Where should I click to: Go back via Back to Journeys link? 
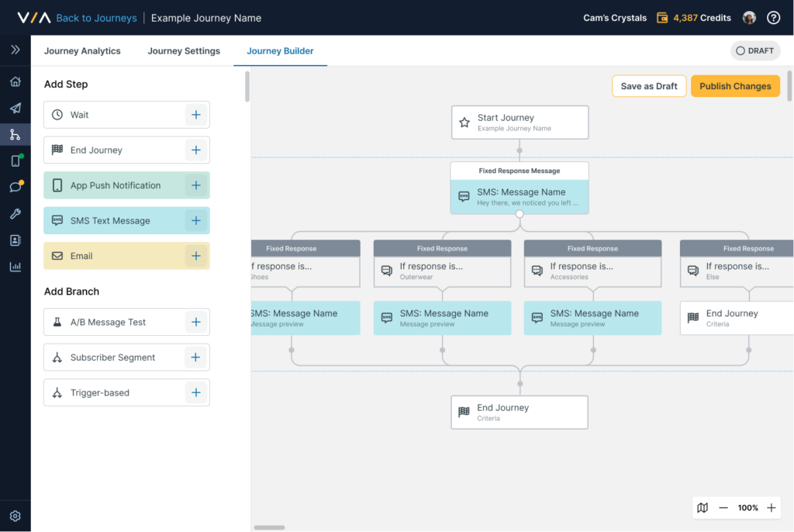tap(96, 18)
